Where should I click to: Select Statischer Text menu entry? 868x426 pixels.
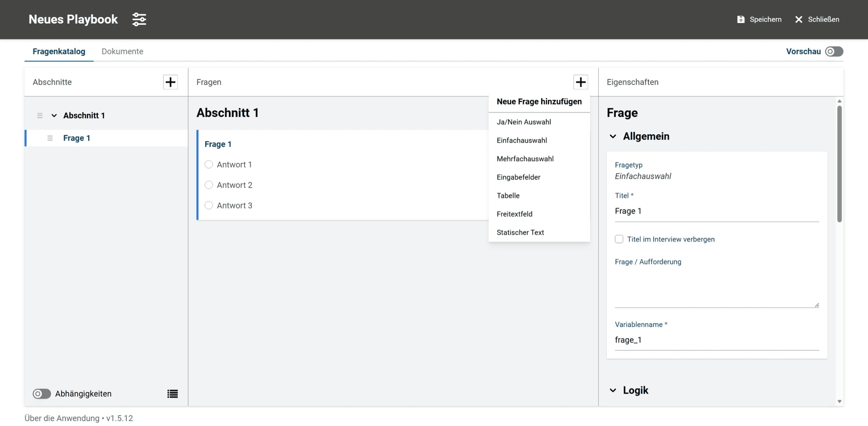click(x=520, y=232)
